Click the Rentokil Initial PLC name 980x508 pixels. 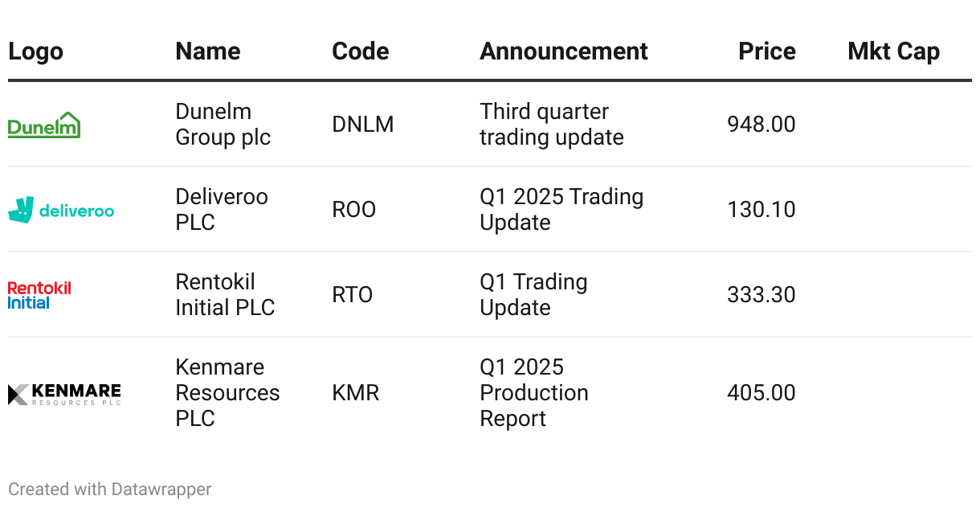pos(225,295)
